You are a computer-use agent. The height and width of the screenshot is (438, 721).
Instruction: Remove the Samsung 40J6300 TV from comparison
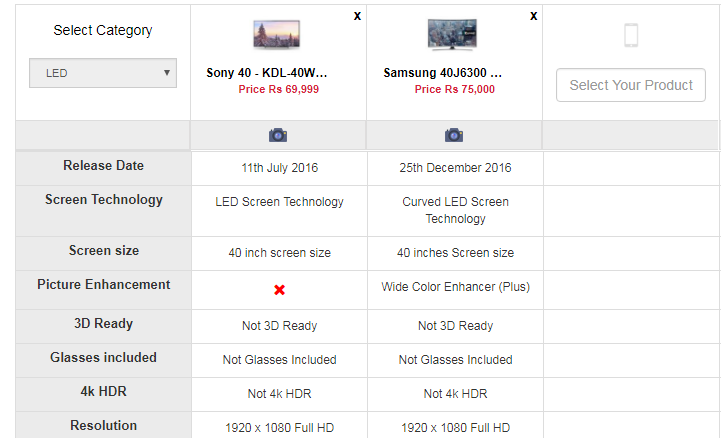pyautogui.click(x=533, y=16)
